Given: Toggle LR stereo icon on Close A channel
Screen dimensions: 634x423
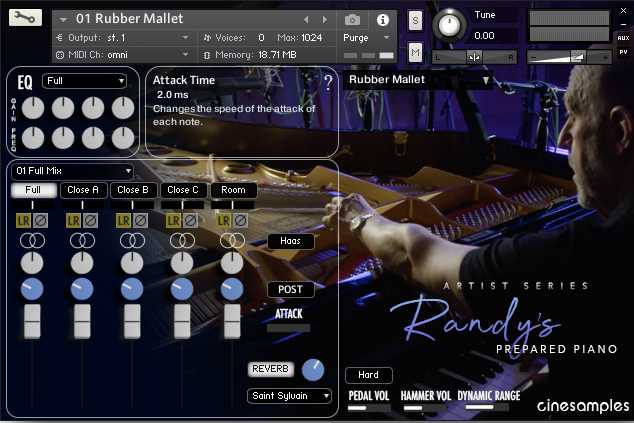Looking at the screenshot, I should tap(73, 221).
